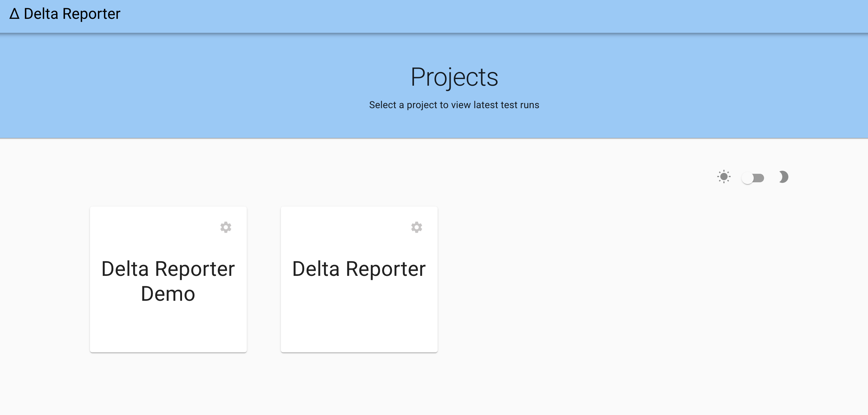Click the sun light-mode icon
This screenshot has height=415, width=868.
[x=724, y=177]
